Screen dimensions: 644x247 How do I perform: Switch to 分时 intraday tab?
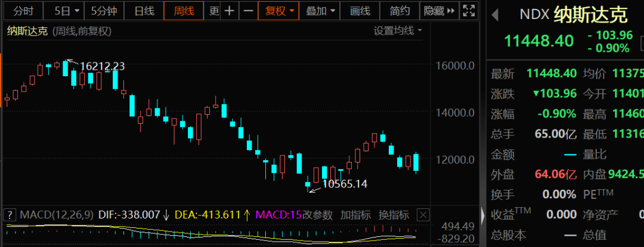point(24,11)
